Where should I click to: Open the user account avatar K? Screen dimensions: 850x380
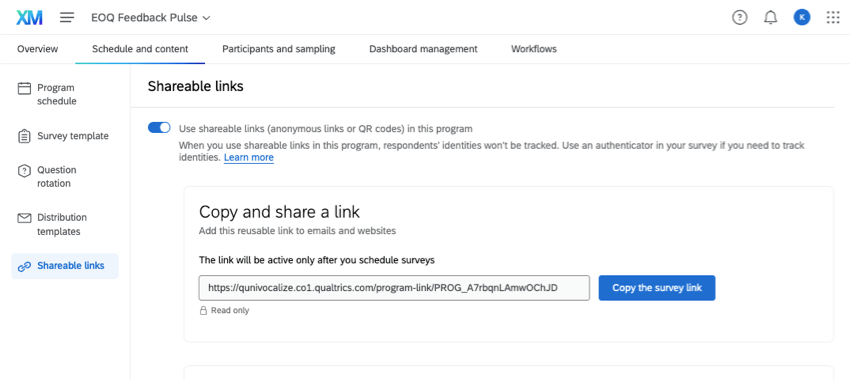tap(802, 17)
